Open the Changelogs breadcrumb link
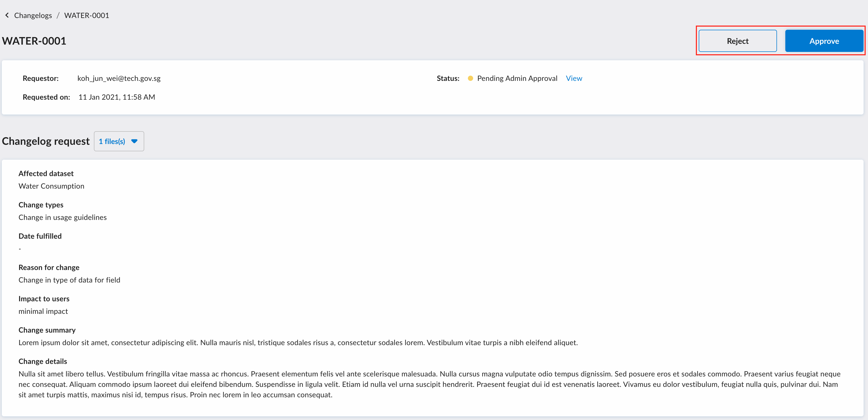This screenshot has width=868, height=420. point(33,15)
